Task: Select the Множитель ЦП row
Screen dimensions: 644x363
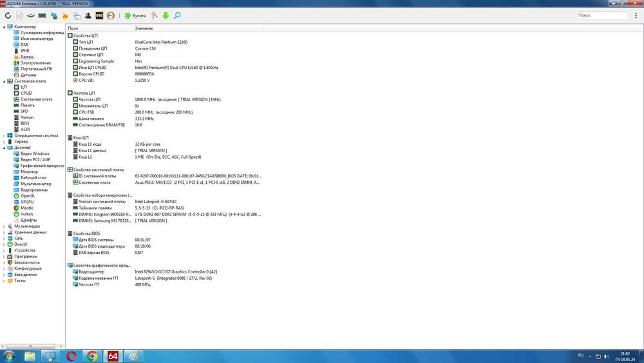Action: pyautogui.click(x=164, y=106)
